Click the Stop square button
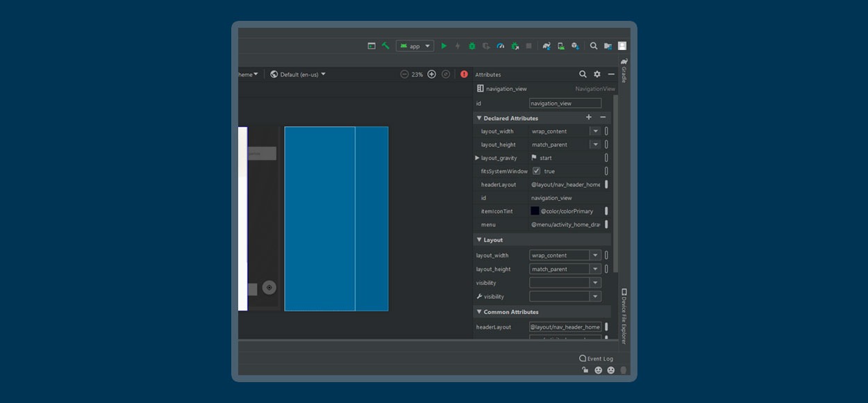The width and height of the screenshot is (868, 403). pyautogui.click(x=528, y=46)
